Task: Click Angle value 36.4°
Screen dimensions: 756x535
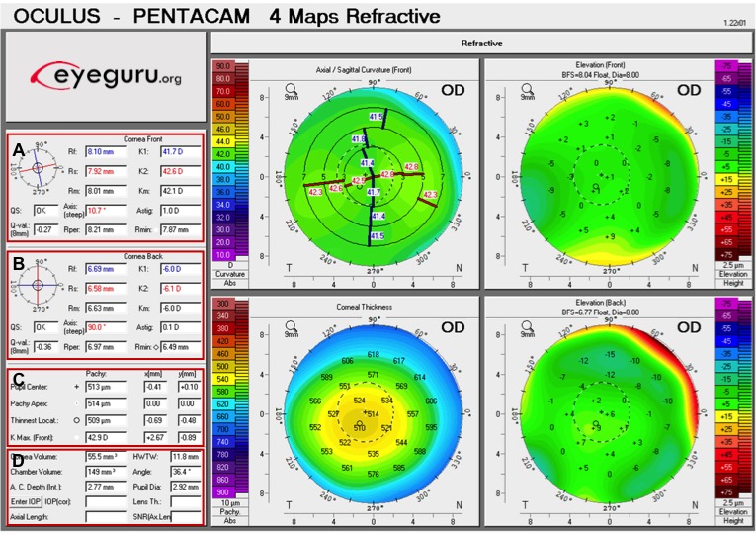Action: 185,472
